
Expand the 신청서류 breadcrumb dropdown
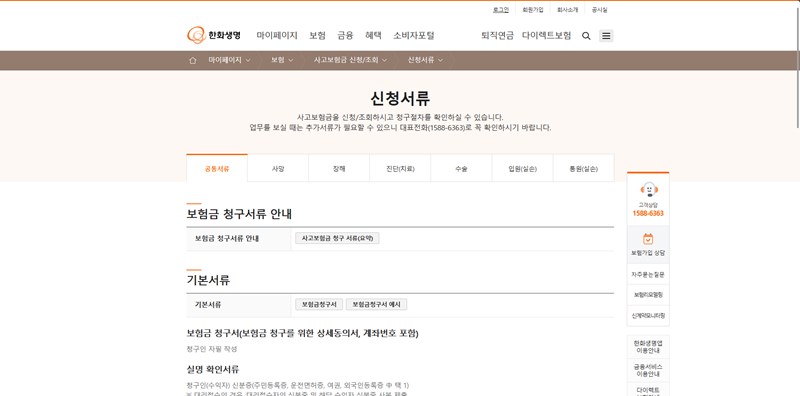[425, 60]
